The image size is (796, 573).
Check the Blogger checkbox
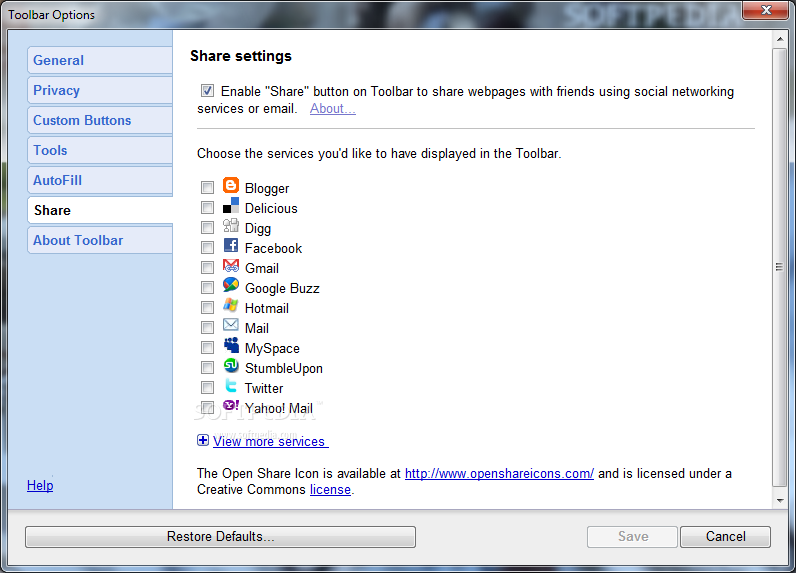[x=207, y=188]
